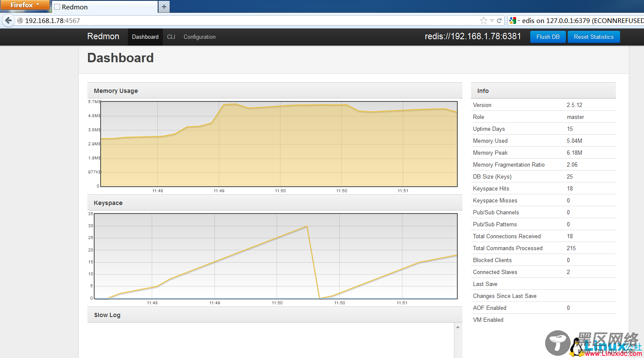
Task: Click the VM Enabled row label
Action: 488,320
